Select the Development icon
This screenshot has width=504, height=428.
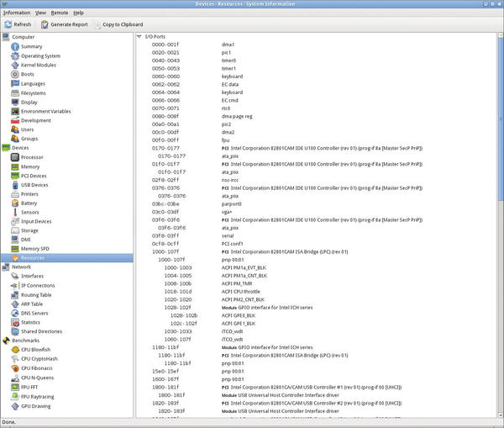[15, 121]
